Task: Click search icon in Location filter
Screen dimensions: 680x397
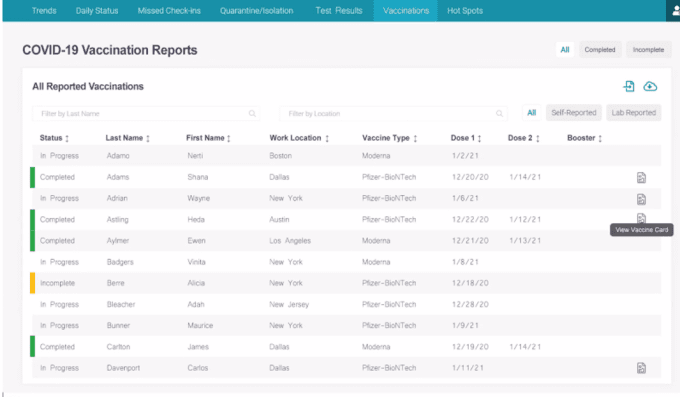Action: (499, 113)
